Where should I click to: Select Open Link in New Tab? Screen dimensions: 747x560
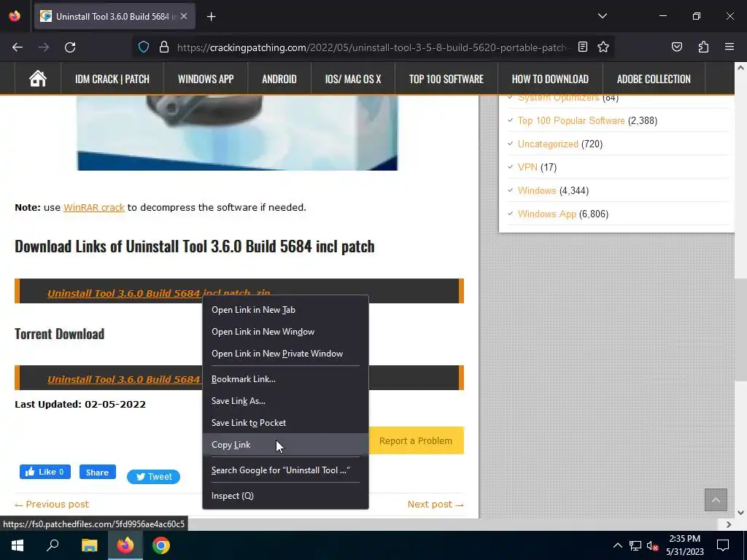pyautogui.click(x=285, y=310)
